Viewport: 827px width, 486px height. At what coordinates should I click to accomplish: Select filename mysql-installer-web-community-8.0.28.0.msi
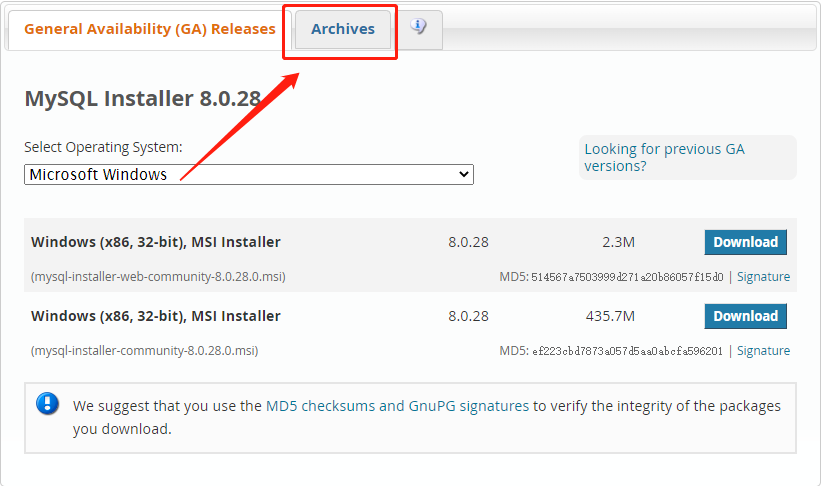click(158, 277)
